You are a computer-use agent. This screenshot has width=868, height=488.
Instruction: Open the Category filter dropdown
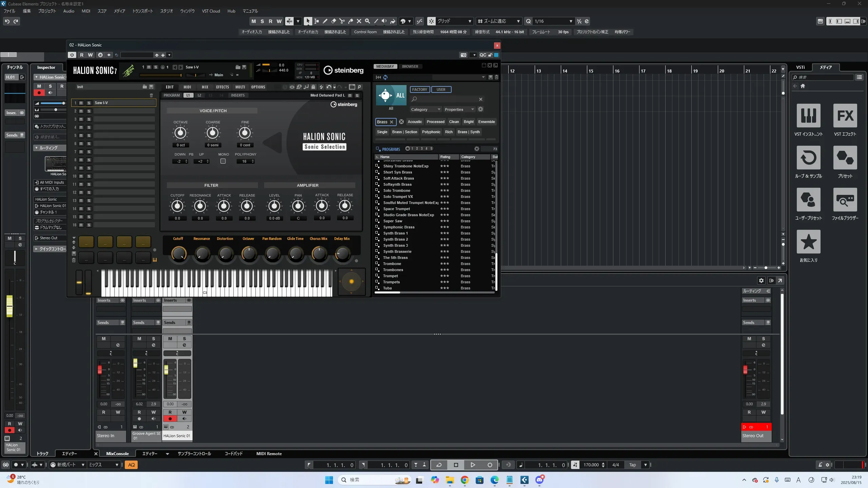point(425,109)
